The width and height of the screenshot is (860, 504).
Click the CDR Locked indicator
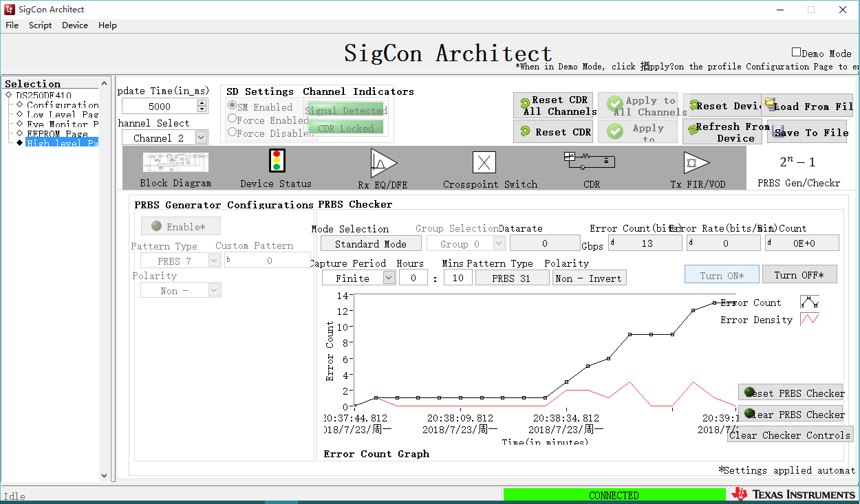346,128
